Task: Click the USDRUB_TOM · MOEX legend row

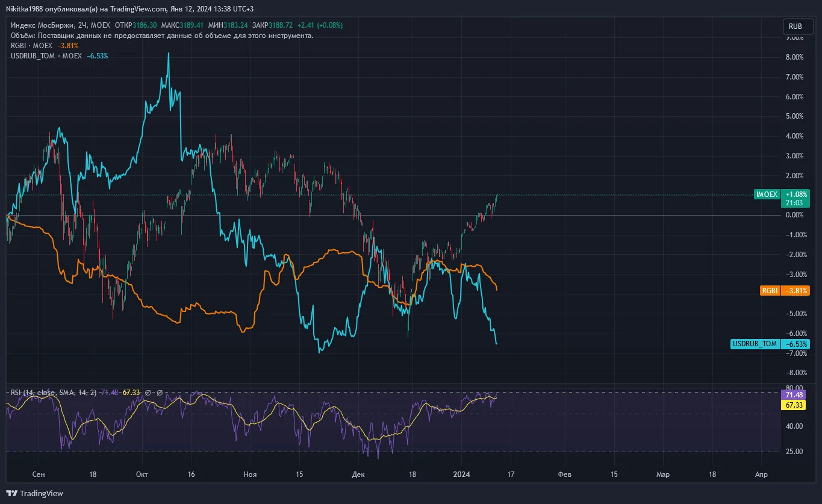Action: (x=60, y=55)
